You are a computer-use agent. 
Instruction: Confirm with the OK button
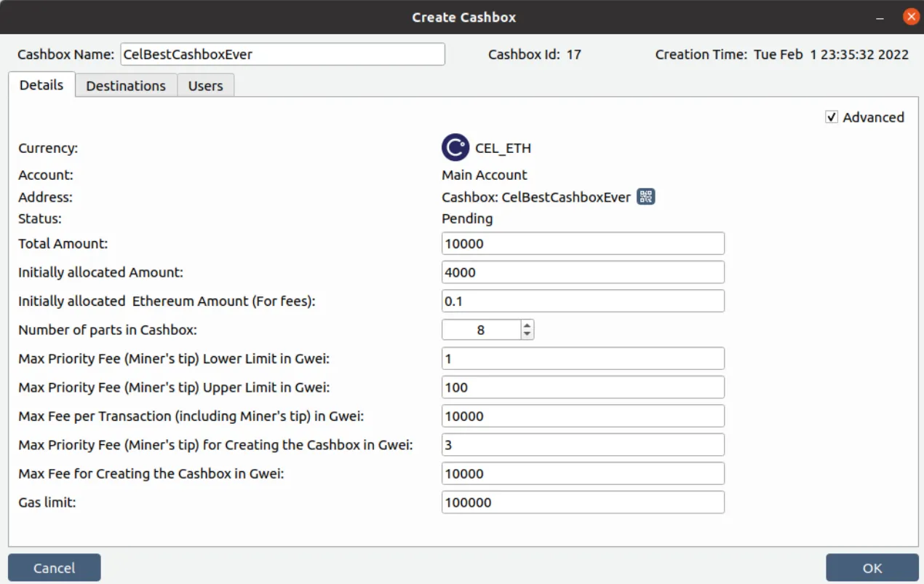[x=872, y=568]
